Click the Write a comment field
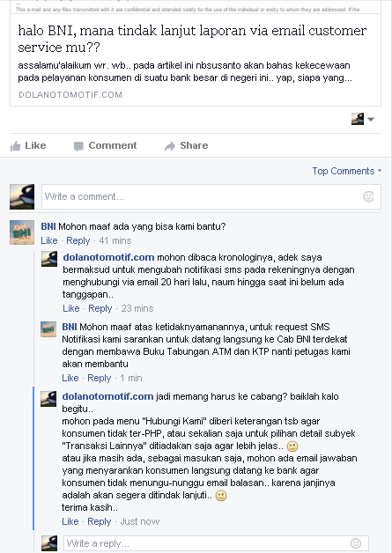Screen dimensions: 392x553 point(211,196)
